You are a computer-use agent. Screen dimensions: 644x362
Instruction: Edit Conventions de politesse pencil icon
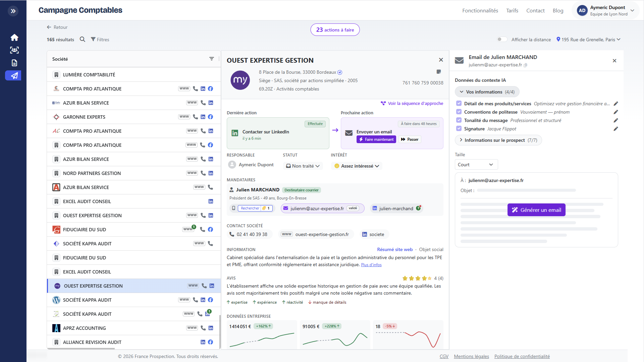[x=616, y=112]
